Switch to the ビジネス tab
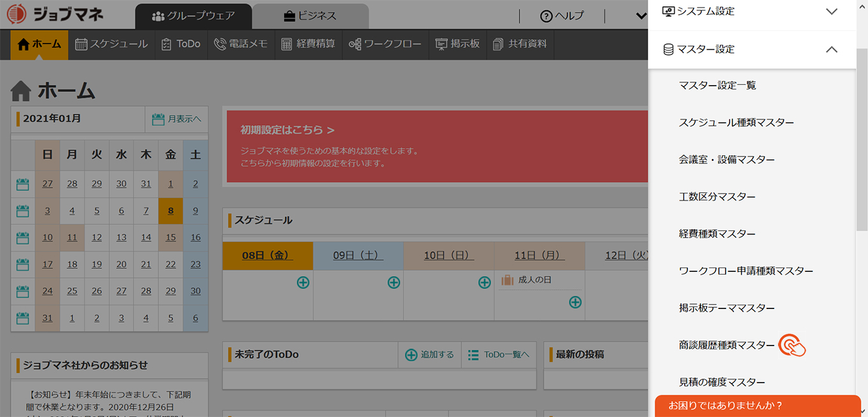This screenshot has width=868, height=417. [310, 16]
